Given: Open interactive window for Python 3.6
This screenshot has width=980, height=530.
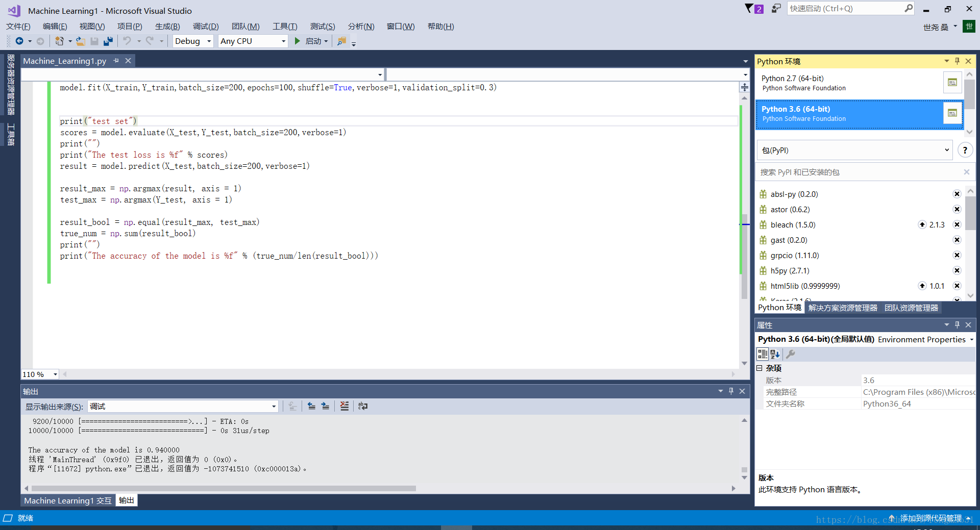Looking at the screenshot, I should coord(952,113).
